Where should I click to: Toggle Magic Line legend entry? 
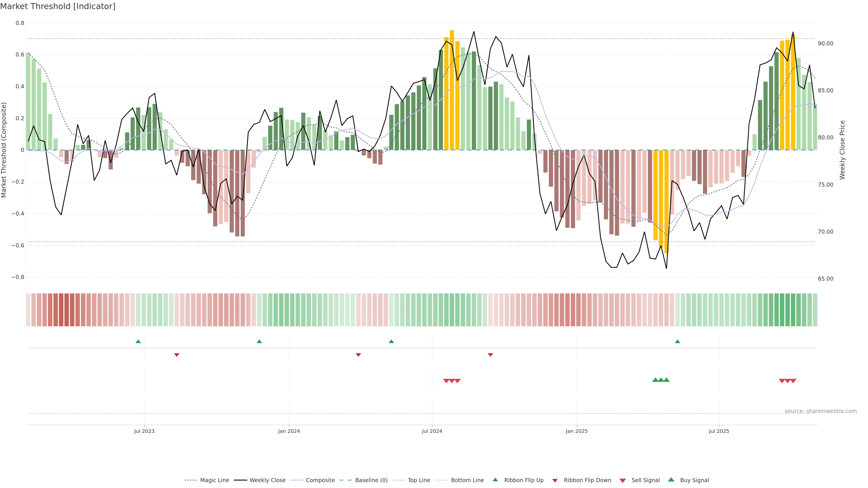214,480
